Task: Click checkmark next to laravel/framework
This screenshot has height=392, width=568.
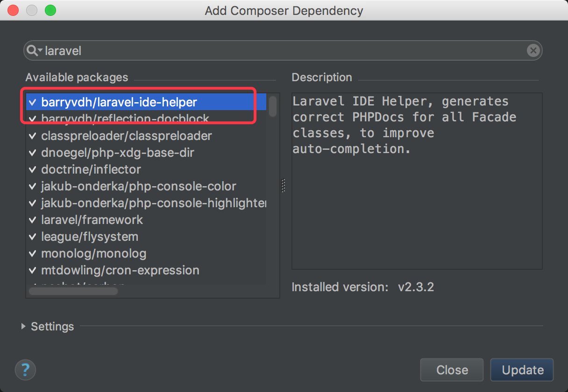Action: (33, 220)
